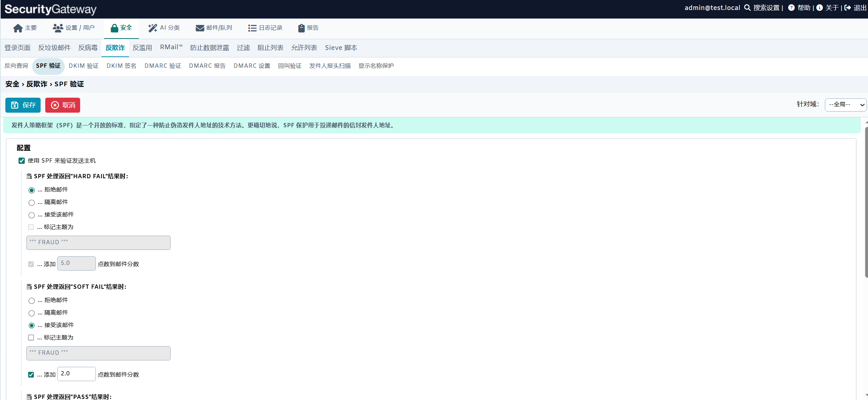Click the SOFT FAIL FRAUD subject field
Screen dimensions: 868x400
(x=98, y=353)
